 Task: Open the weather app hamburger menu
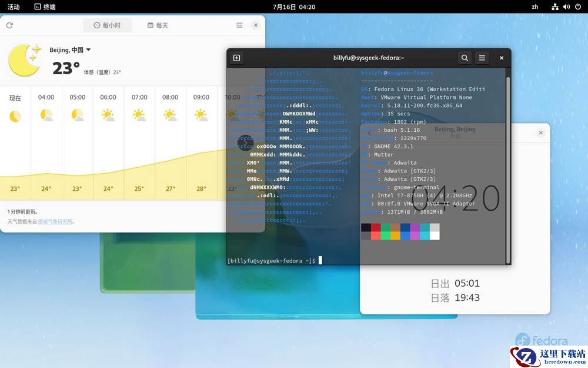(x=239, y=25)
